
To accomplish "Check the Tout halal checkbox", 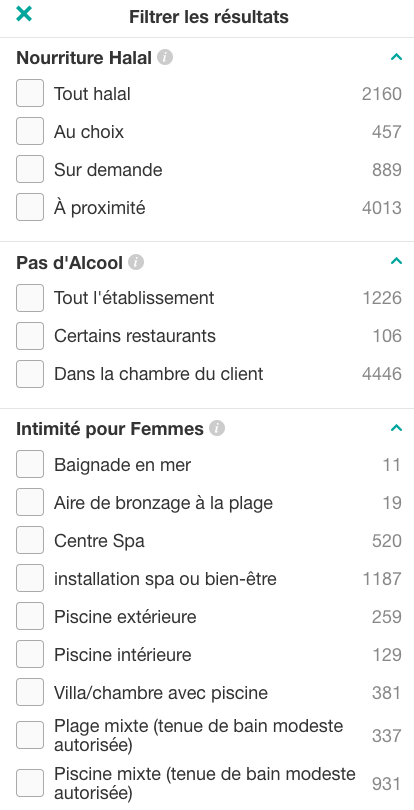I will pos(30,94).
